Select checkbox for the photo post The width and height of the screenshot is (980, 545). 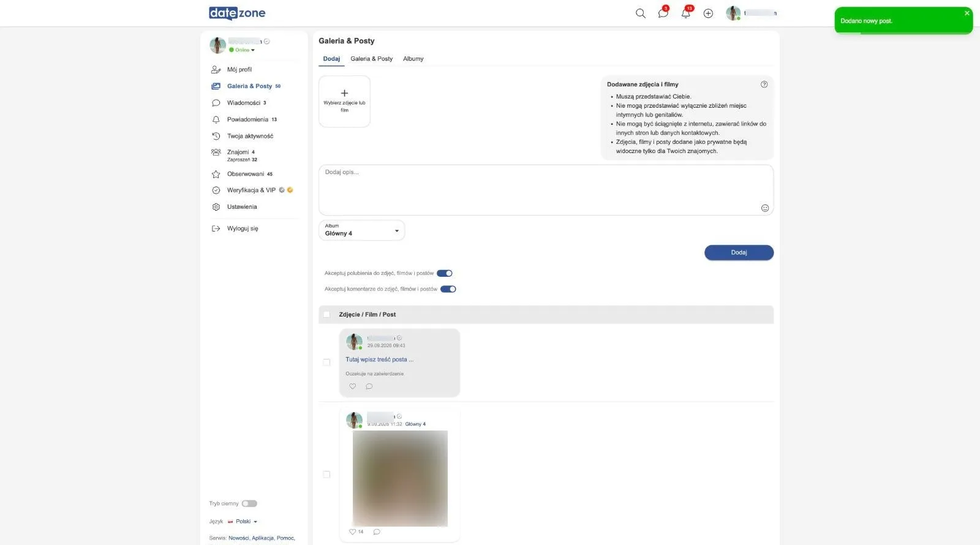[326, 475]
